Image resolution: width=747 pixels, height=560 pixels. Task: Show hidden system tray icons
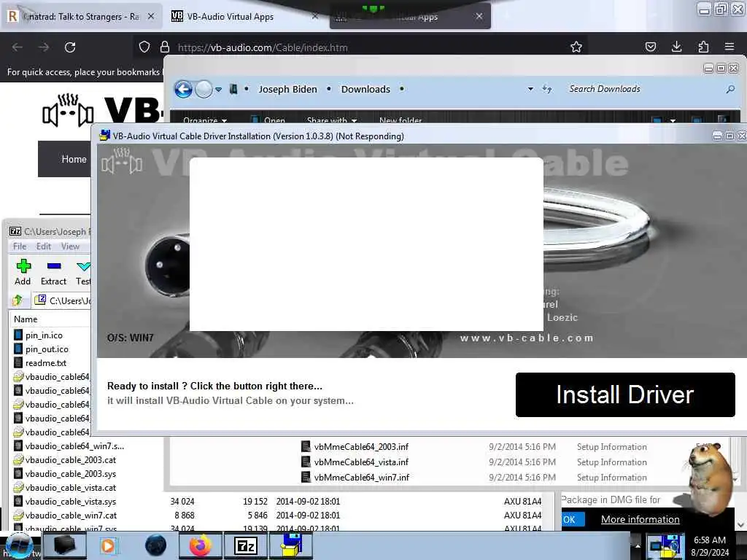point(638,545)
